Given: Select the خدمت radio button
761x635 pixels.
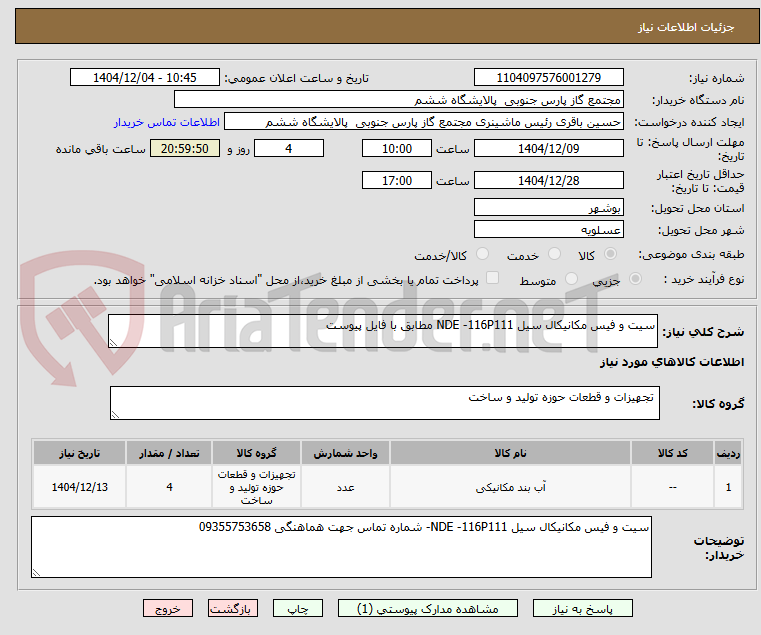Looking at the screenshot, I should tap(554, 254).
